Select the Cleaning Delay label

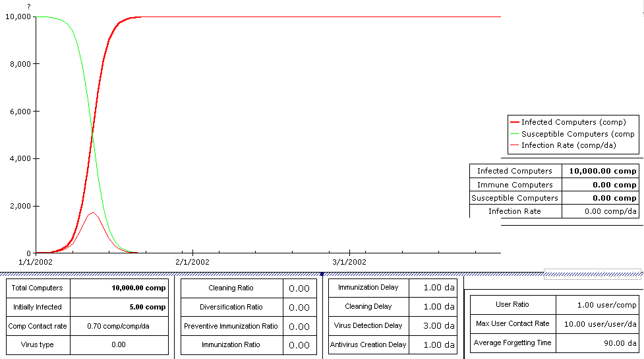(369, 306)
